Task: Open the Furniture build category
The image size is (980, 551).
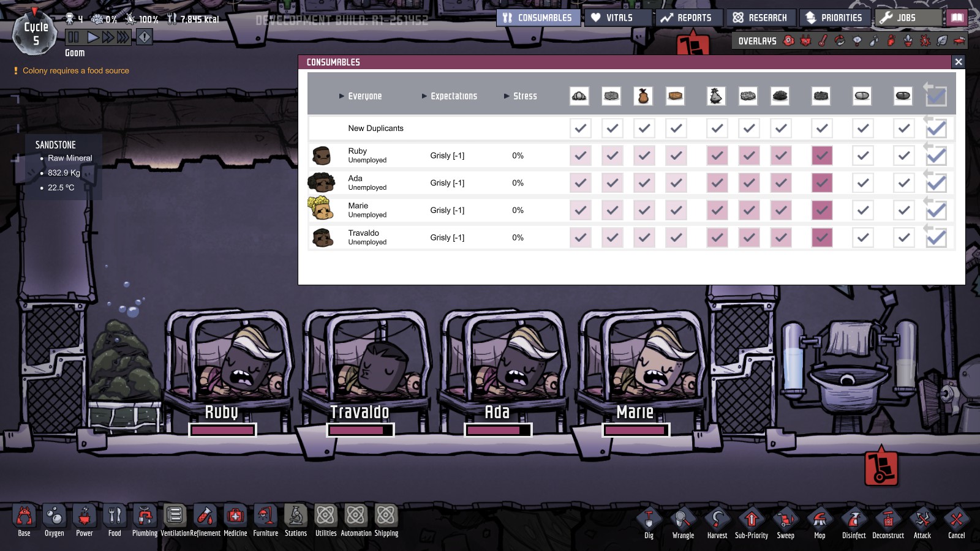Action: 265,521
